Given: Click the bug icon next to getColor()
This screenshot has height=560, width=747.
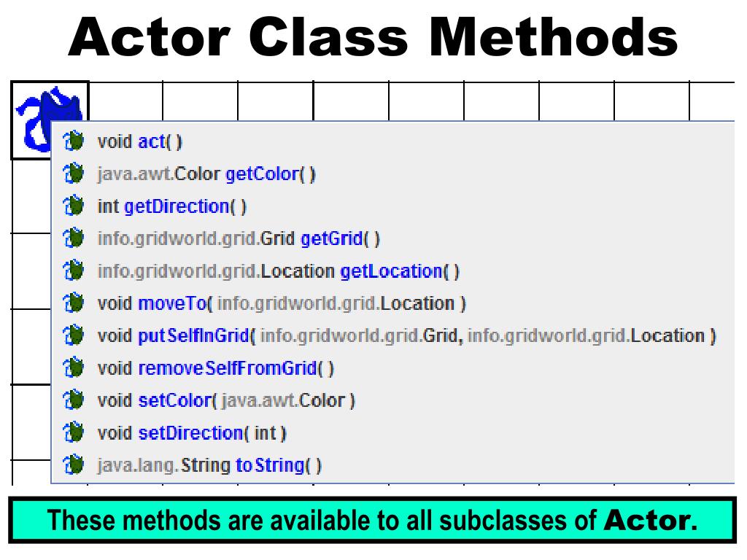Looking at the screenshot, I should click(74, 174).
